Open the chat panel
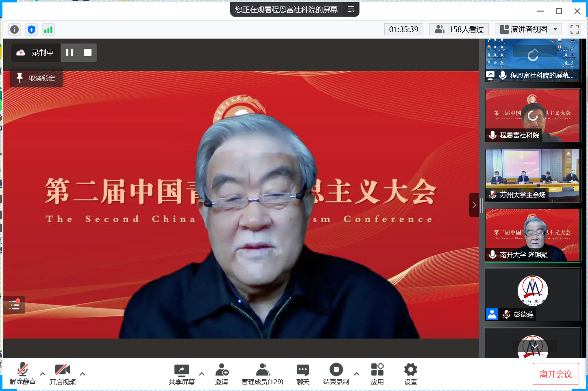 (x=303, y=374)
